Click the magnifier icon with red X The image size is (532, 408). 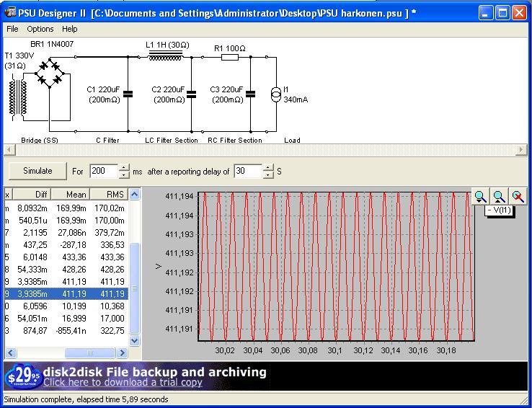pos(518,197)
